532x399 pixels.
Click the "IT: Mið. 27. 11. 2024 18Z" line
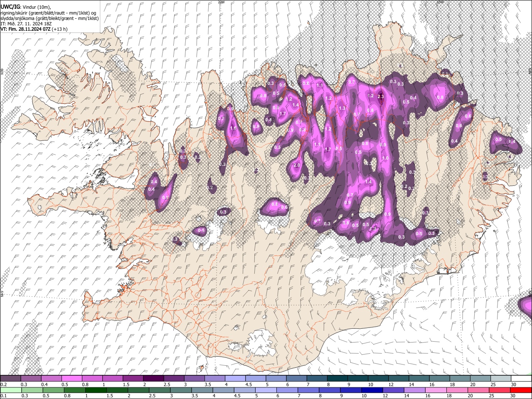pos(27,24)
